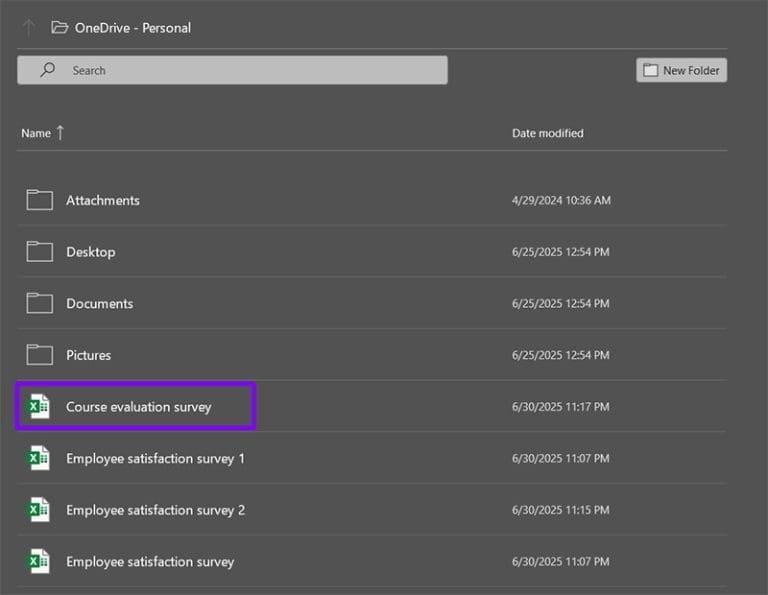Image resolution: width=768 pixels, height=595 pixels.
Task: Click the Documents folder icon
Action: [39, 303]
